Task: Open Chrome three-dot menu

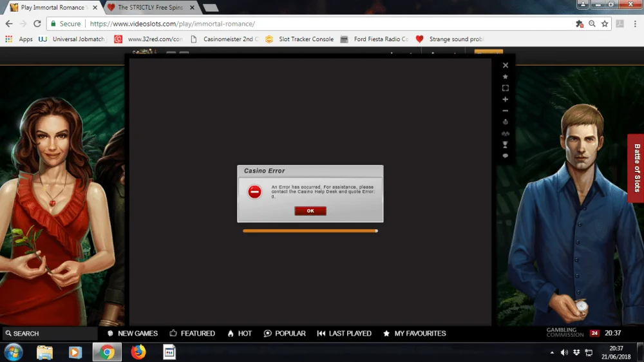Action: pyautogui.click(x=635, y=24)
